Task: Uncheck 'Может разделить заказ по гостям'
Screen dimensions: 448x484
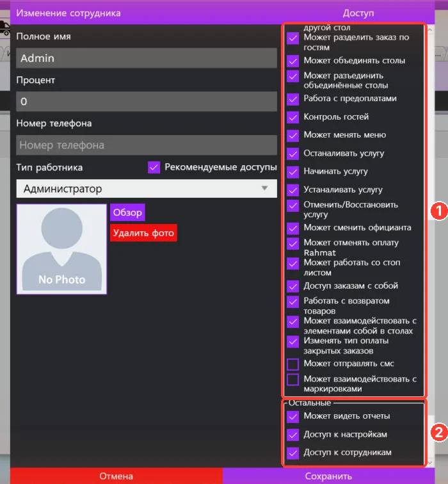Action: click(292, 38)
